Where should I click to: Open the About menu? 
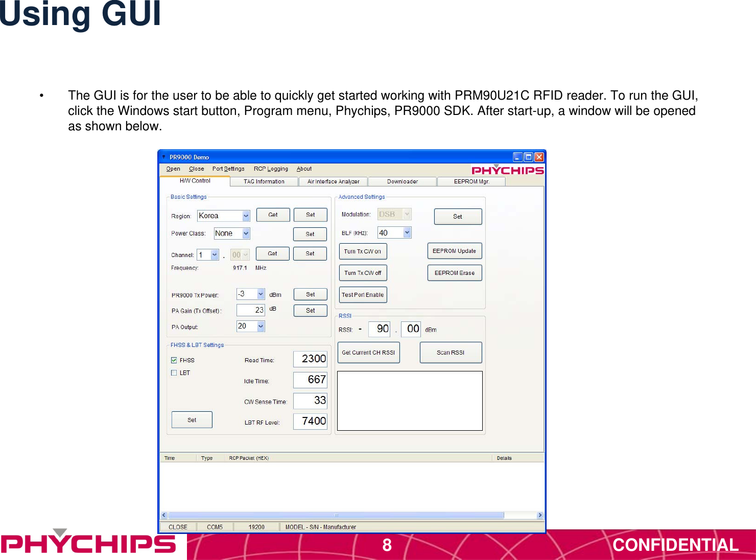point(304,169)
